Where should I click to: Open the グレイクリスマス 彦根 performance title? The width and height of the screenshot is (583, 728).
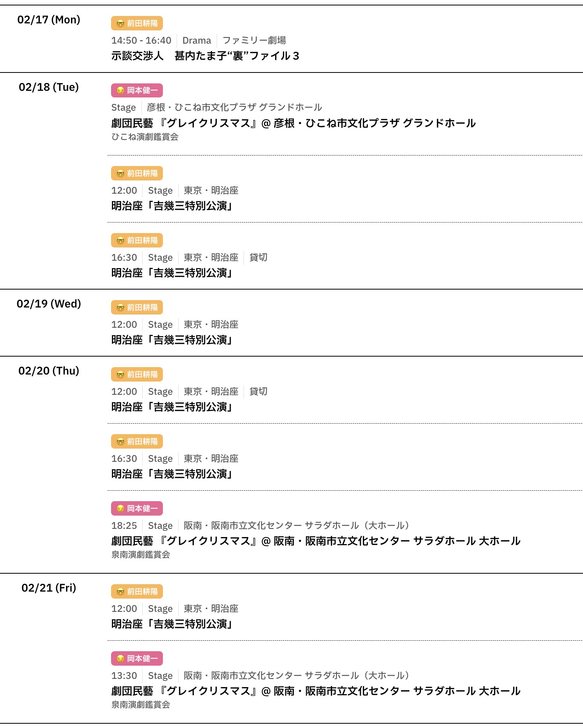[x=293, y=123]
